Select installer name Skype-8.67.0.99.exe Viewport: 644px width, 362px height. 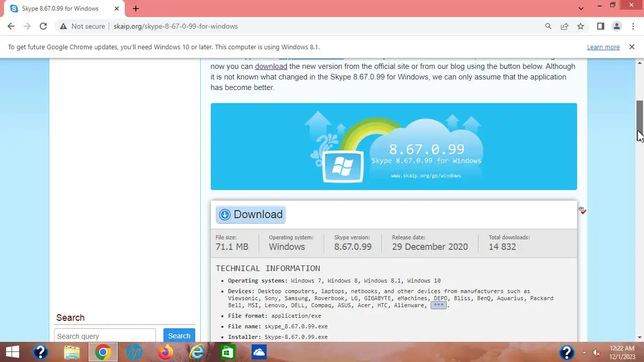(x=296, y=337)
